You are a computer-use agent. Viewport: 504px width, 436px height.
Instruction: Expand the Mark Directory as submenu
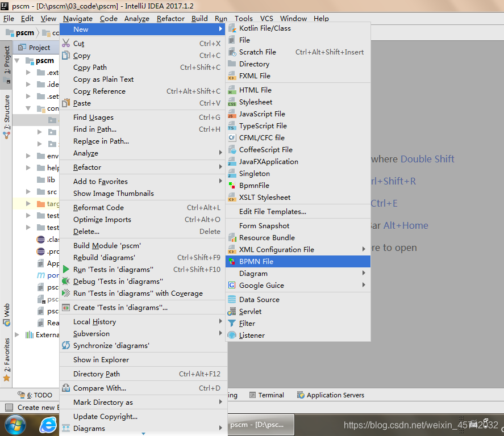(x=220, y=401)
